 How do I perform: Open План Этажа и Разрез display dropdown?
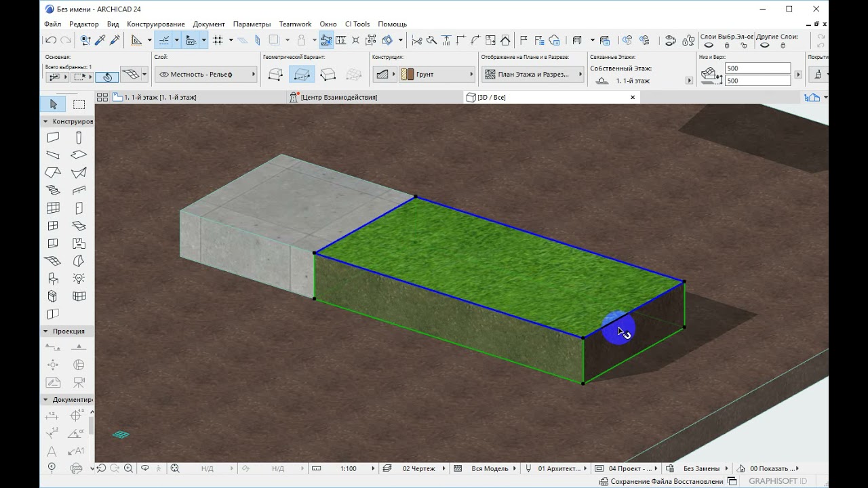533,75
